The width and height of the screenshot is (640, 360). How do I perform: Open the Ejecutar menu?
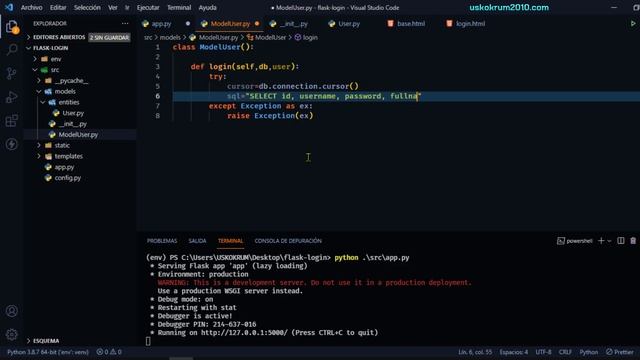point(148,7)
